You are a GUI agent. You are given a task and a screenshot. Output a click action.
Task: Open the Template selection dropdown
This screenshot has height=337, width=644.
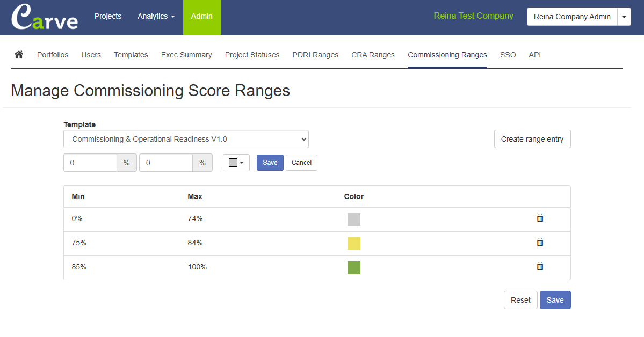[186, 139]
